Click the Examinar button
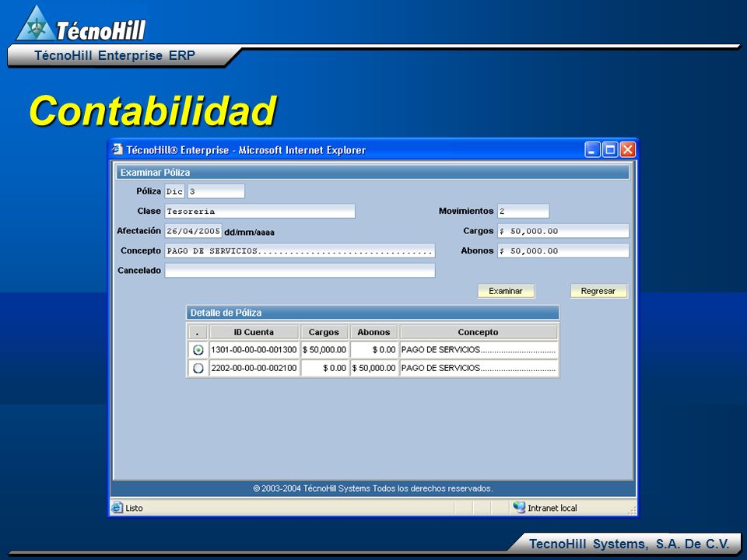 (x=506, y=291)
